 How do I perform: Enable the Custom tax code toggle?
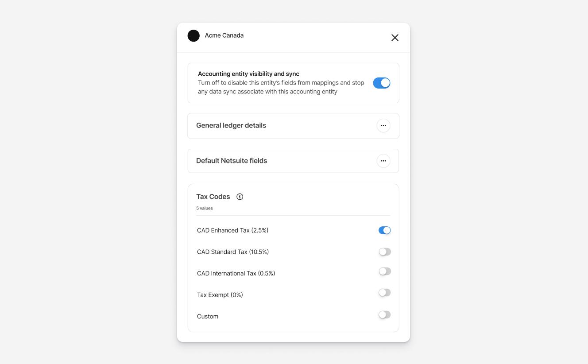(385, 315)
